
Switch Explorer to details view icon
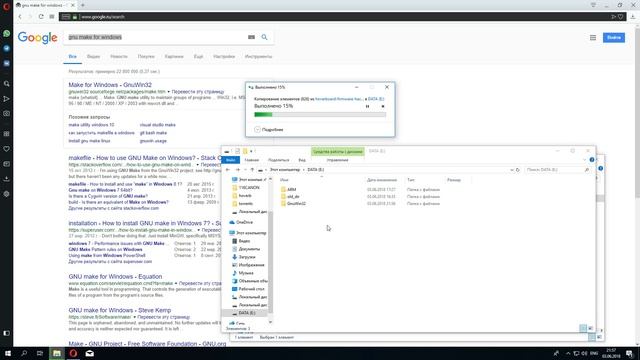pos(583,328)
